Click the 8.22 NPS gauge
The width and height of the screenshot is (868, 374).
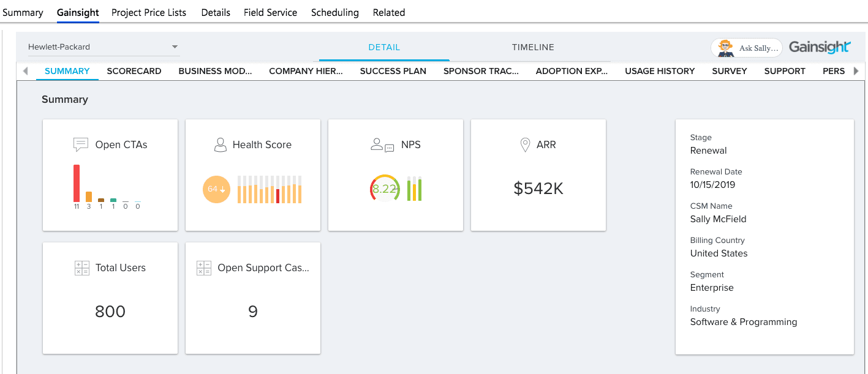[385, 189]
